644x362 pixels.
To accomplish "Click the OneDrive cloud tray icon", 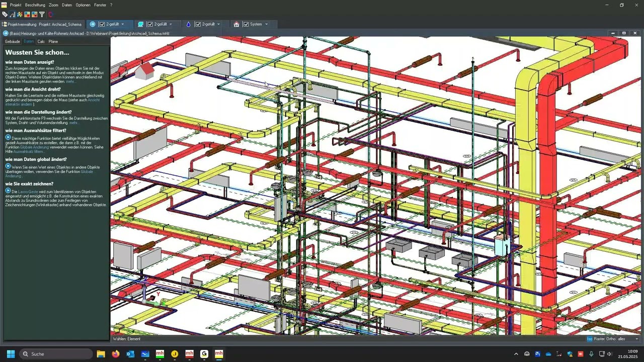I will pos(548,354).
